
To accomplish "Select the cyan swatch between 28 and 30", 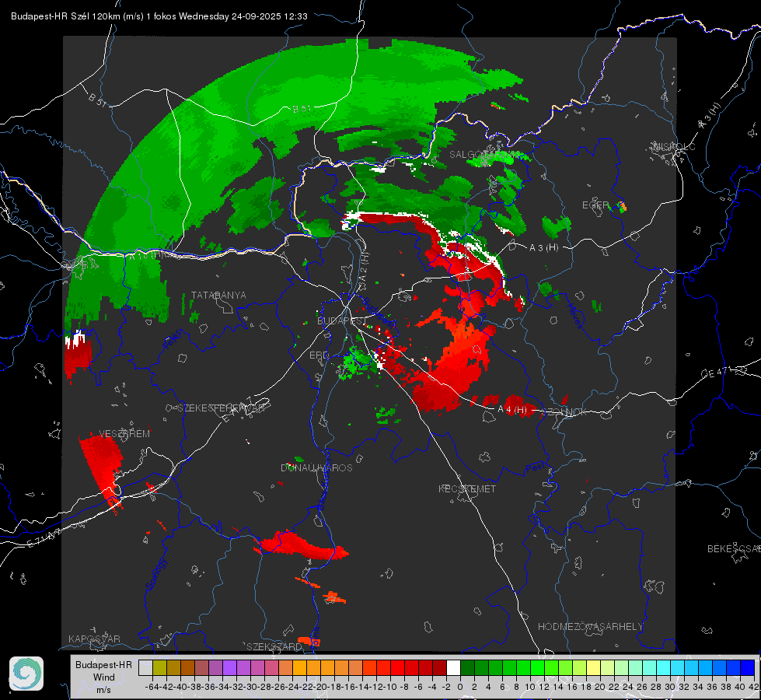I will tap(664, 667).
